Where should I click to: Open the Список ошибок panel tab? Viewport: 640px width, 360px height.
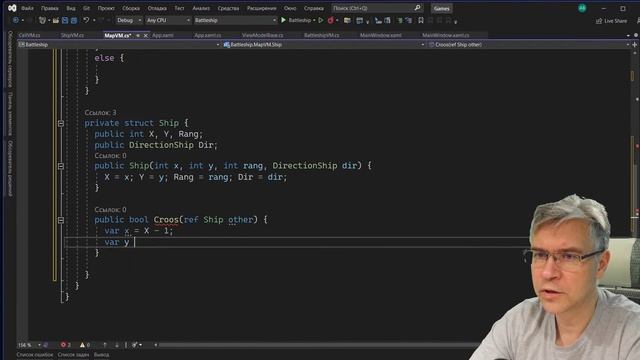[35, 355]
